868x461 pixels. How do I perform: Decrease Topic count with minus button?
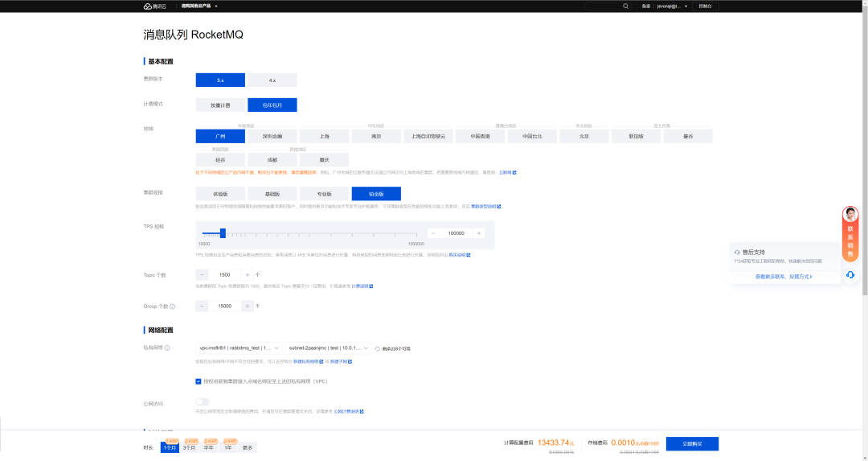[202, 275]
